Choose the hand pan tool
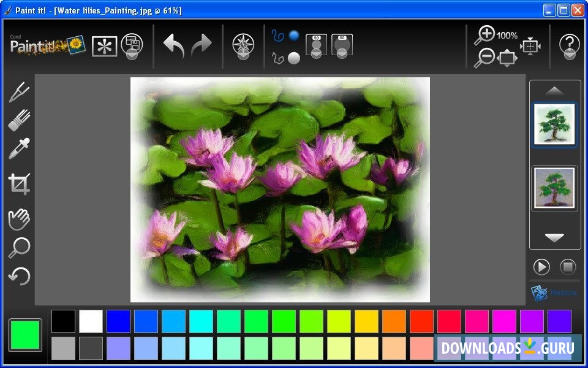This screenshot has width=588, height=368. click(x=19, y=219)
